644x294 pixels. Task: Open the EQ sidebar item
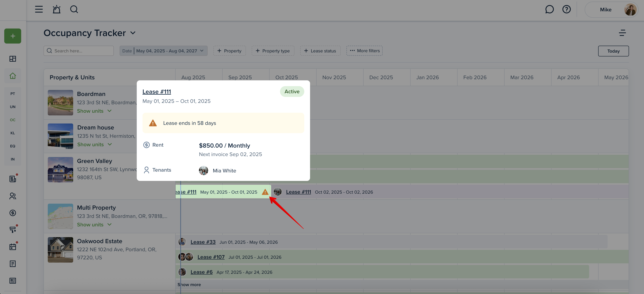point(13,146)
